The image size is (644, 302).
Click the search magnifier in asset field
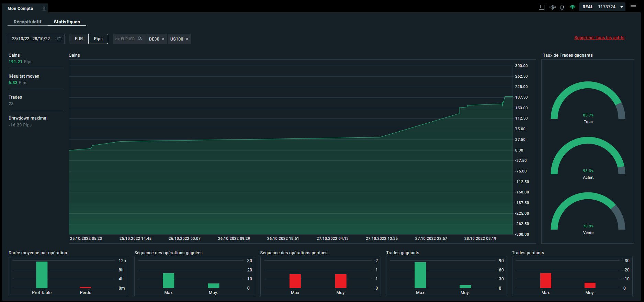coord(140,38)
